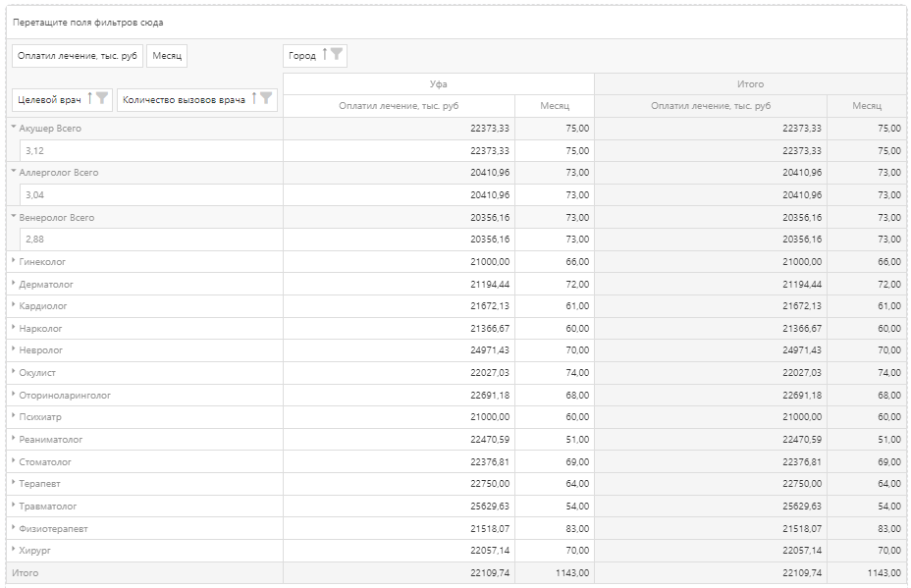Click the filter fields drop area
This screenshot has width=911, height=588.
tap(455, 23)
